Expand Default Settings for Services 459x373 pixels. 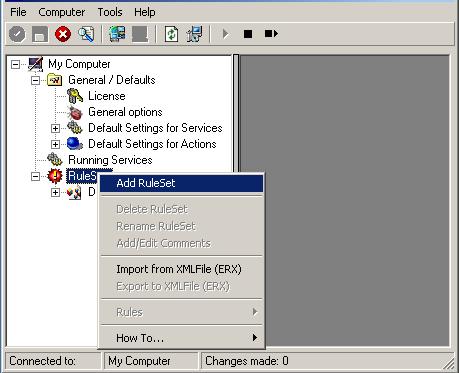pyautogui.click(x=55, y=128)
